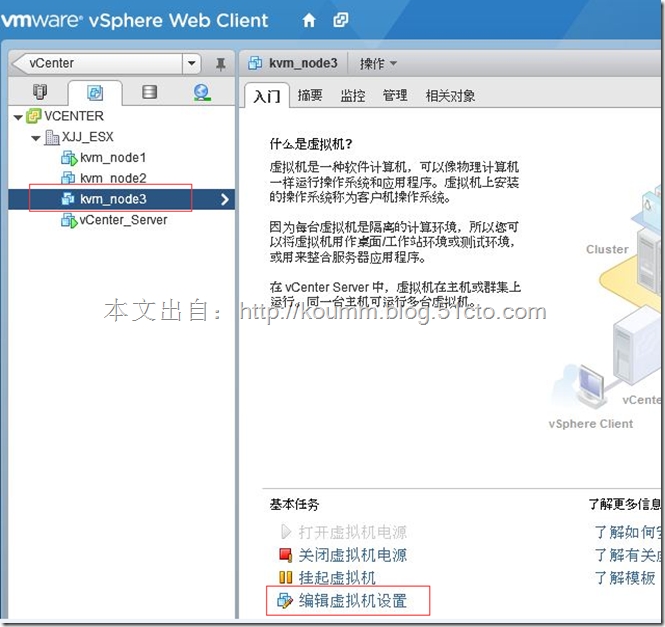Click the 什么是虚拟机? heading text
Viewport: 665px width, 627px height.
pos(310,144)
